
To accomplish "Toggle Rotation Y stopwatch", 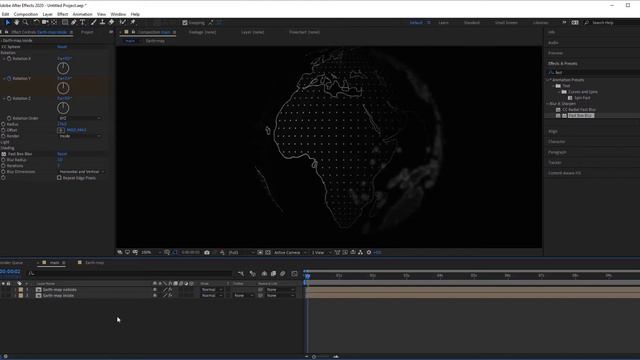I will (9, 78).
